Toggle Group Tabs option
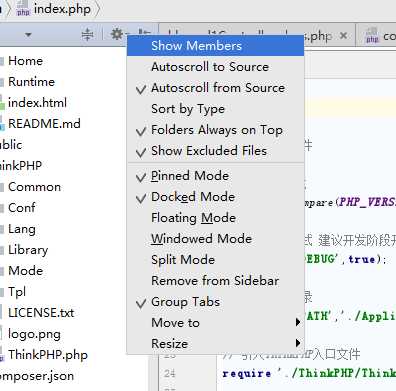This screenshot has height=391, width=396. coord(215,302)
